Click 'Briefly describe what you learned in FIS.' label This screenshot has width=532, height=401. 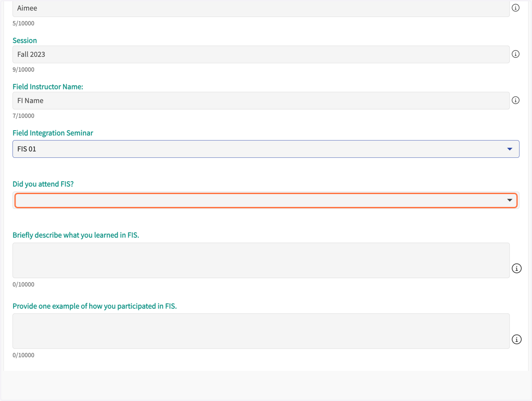pyautogui.click(x=76, y=235)
